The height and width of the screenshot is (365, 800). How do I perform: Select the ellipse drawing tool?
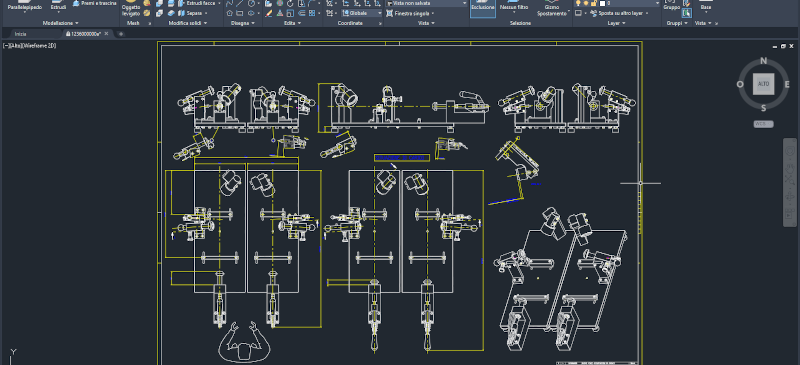252,13
